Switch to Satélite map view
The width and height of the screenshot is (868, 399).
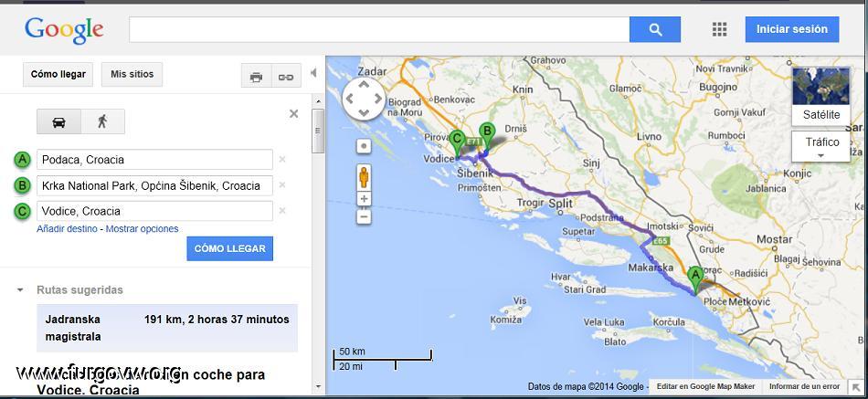click(x=821, y=96)
